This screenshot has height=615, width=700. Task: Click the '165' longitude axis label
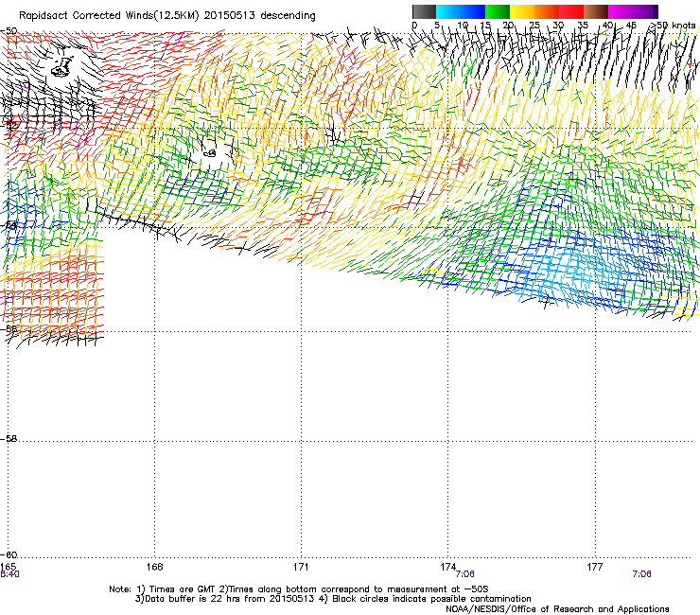8,567
